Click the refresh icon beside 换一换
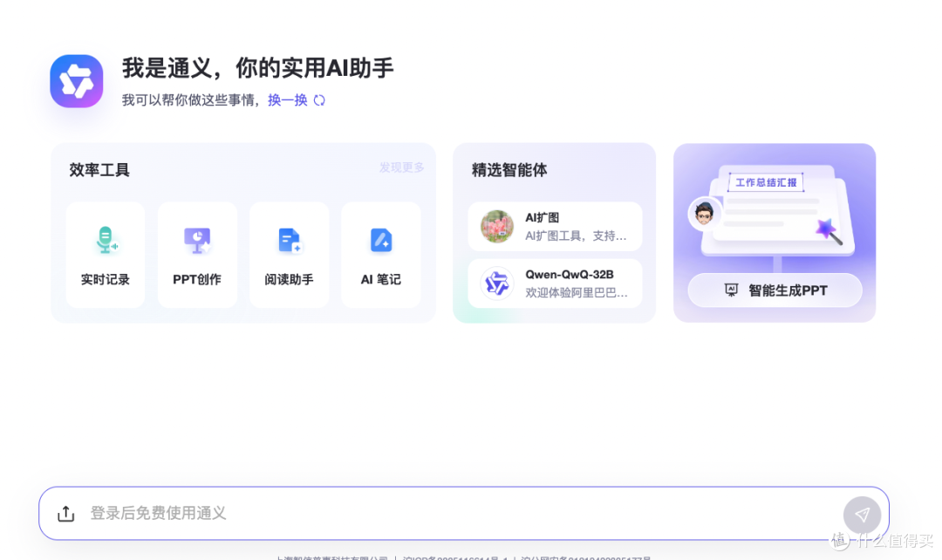This screenshot has height=560, width=942. click(x=319, y=100)
